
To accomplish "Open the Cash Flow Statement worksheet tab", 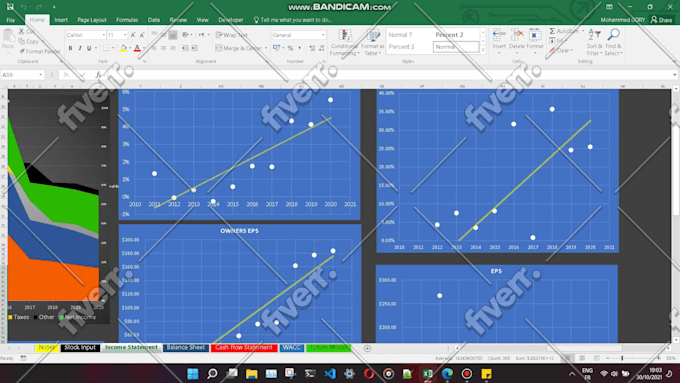I will [x=244, y=347].
